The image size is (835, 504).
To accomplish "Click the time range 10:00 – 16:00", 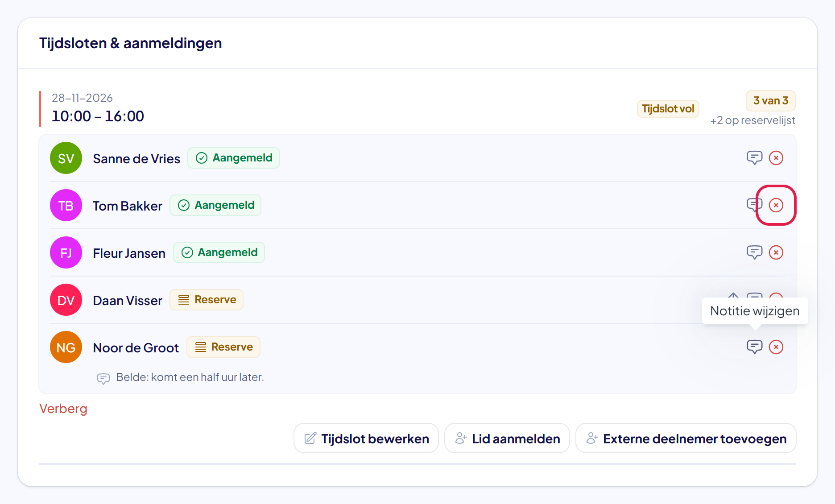I will pyautogui.click(x=98, y=116).
